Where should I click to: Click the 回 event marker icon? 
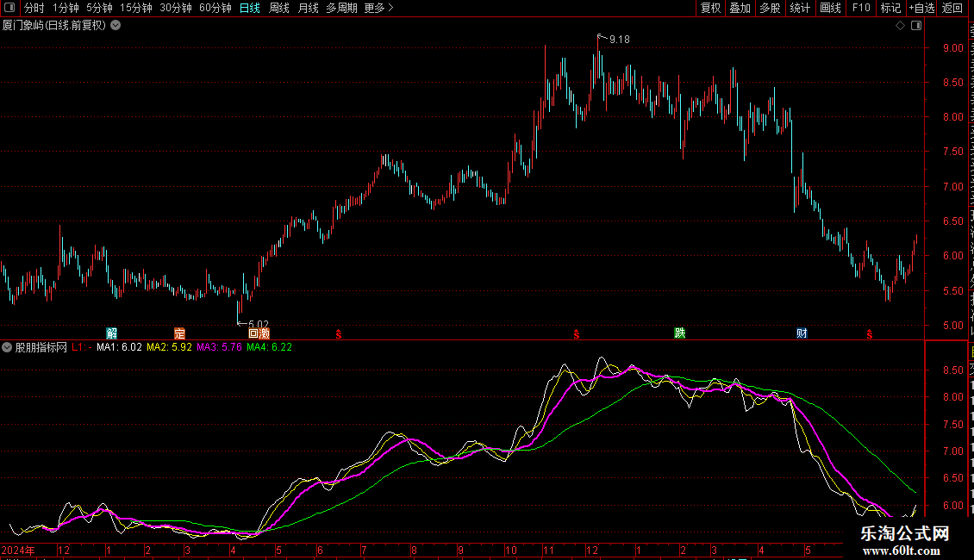pyautogui.click(x=253, y=333)
